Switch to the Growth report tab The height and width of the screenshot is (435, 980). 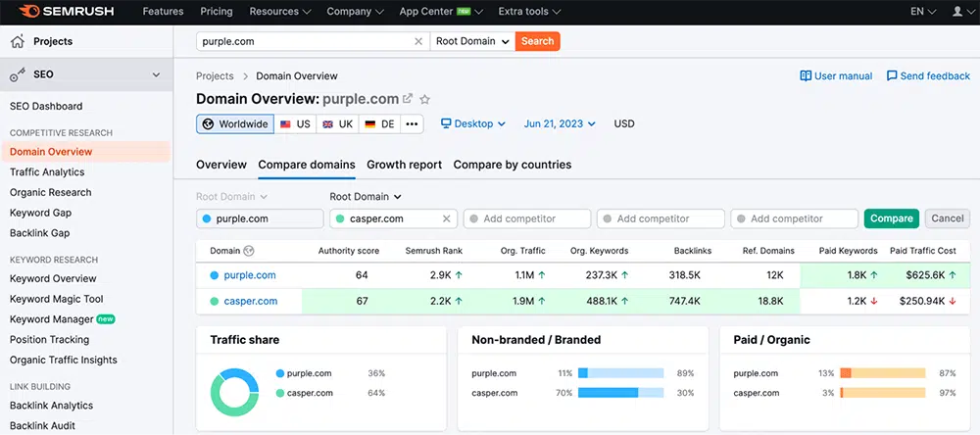click(x=405, y=165)
